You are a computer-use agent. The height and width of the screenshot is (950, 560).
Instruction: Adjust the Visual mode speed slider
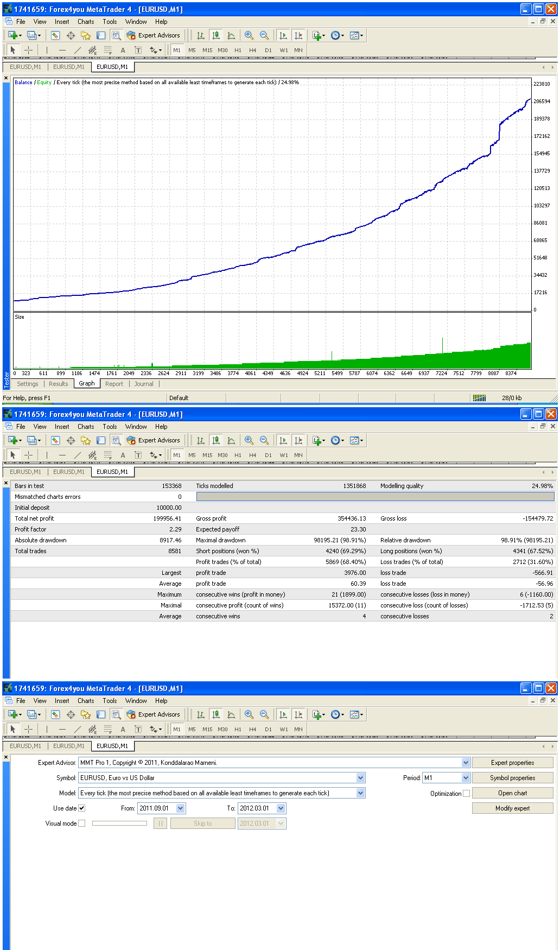tap(119, 824)
